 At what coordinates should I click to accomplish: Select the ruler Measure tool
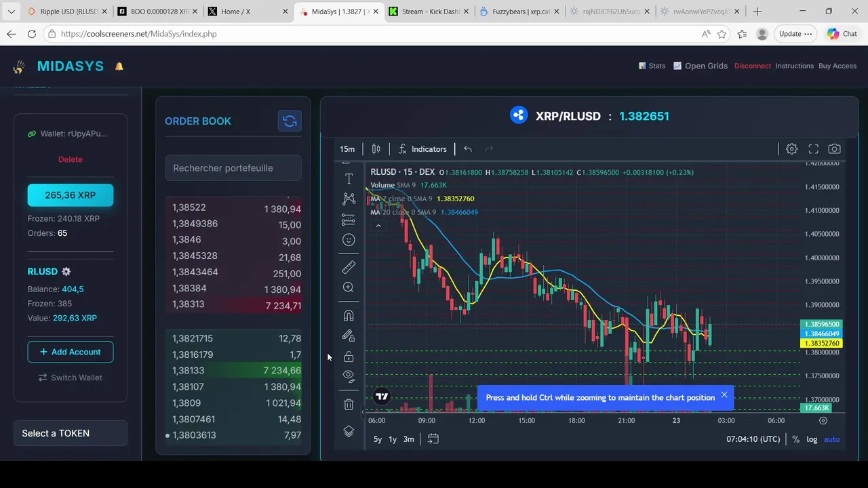[349, 267]
